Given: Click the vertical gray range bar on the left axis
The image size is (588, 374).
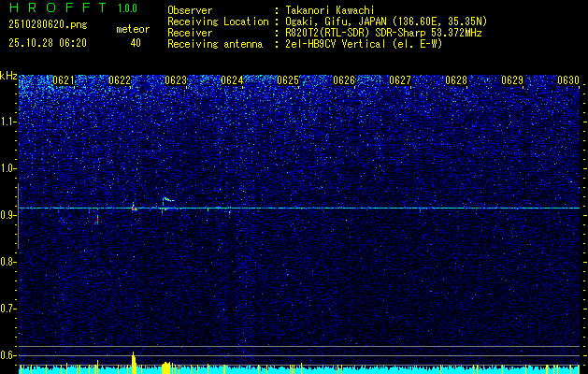Looking at the screenshot, I should point(18,216).
